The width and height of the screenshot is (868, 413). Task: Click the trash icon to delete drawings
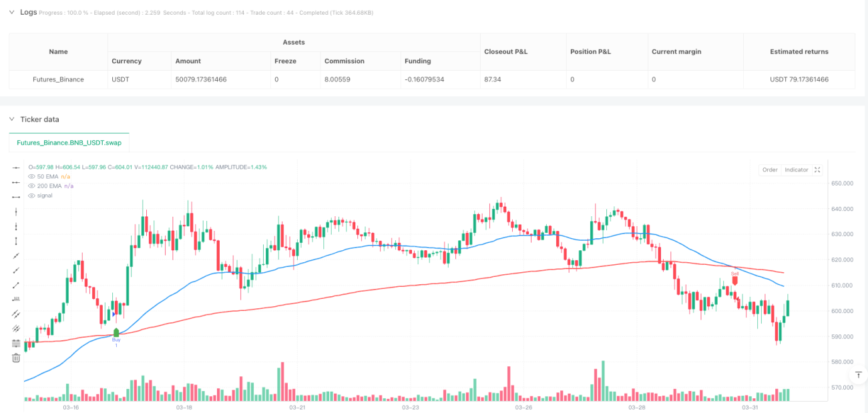coord(17,358)
